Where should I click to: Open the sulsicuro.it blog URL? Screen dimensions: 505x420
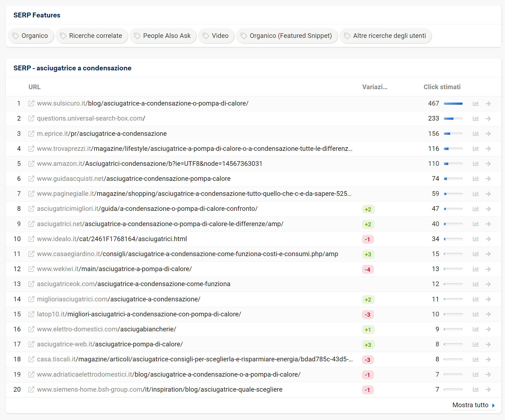143,104
